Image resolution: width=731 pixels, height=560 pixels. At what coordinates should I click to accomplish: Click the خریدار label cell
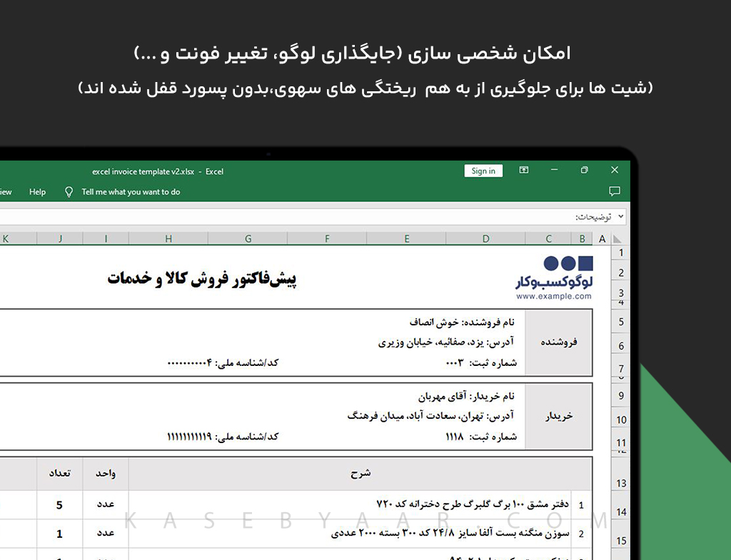[x=558, y=416]
